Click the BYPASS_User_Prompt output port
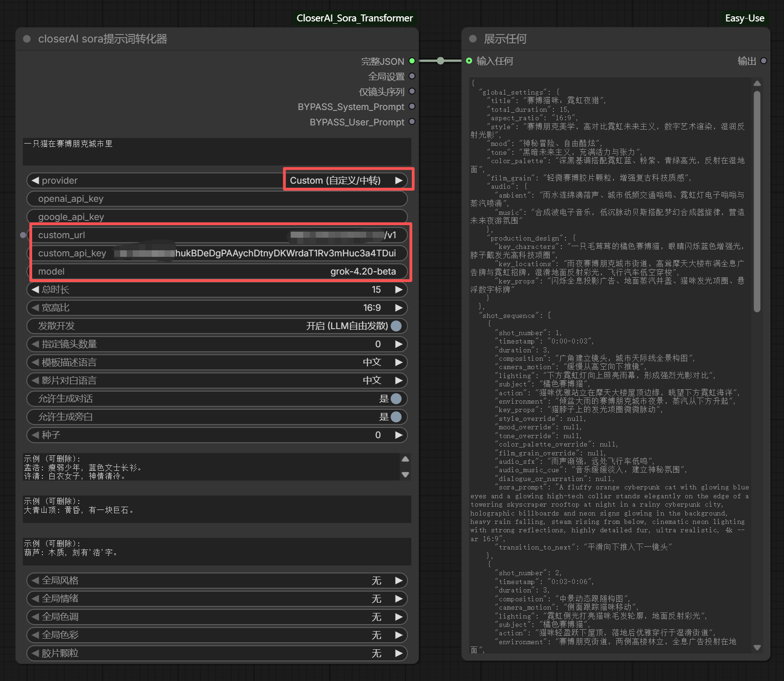The height and width of the screenshot is (681, 784). pyautogui.click(x=412, y=122)
